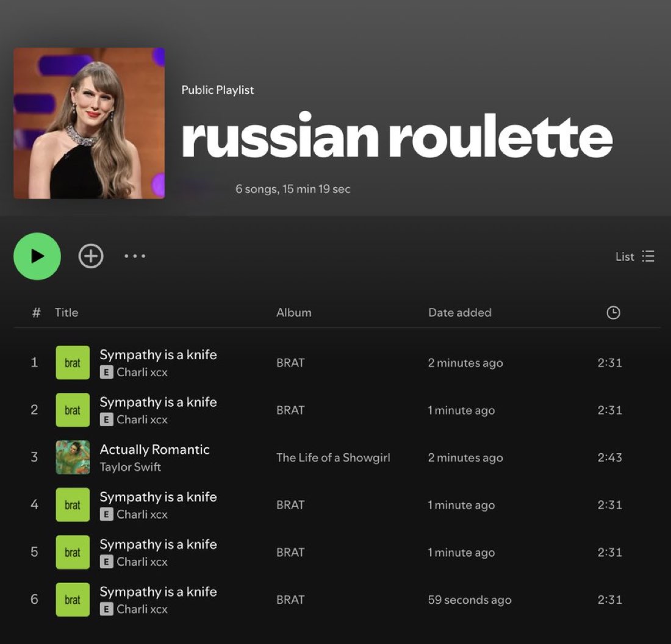Open the three-dot more options menu
Screen dimensions: 671x644
point(135,256)
